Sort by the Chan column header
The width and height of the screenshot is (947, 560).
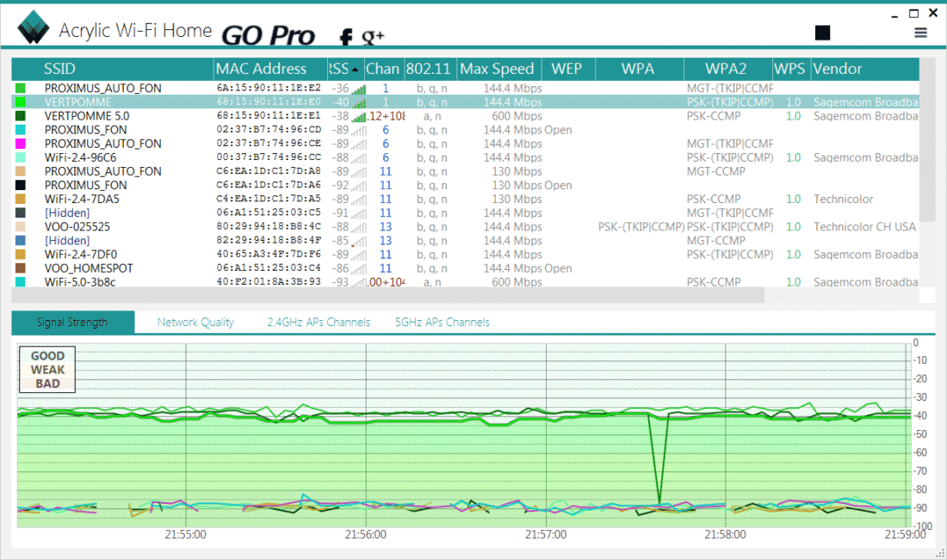coord(383,69)
